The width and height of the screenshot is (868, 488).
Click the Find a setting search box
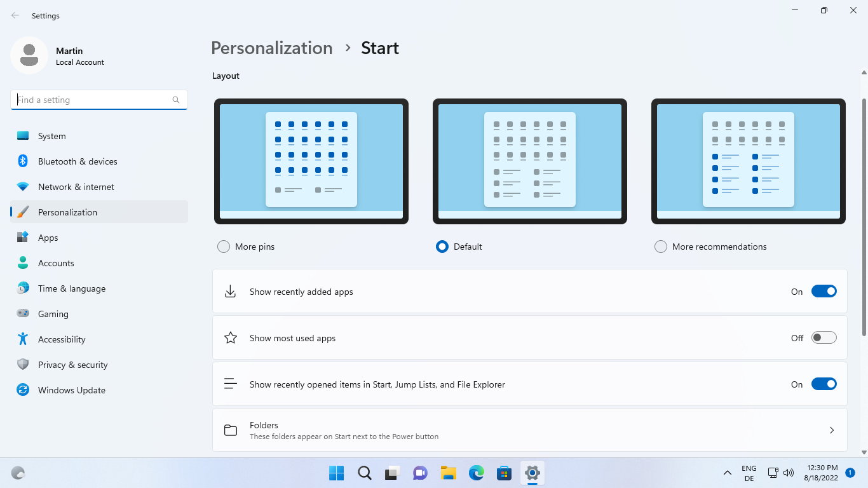tap(98, 100)
